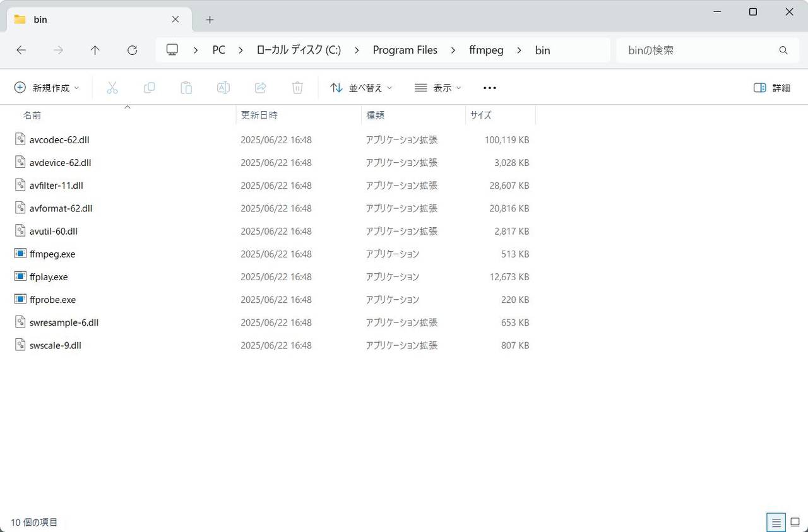Click the 220 KB size value
Image resolution: width=808 pixels, height=532 pixels.
point(515,299)
